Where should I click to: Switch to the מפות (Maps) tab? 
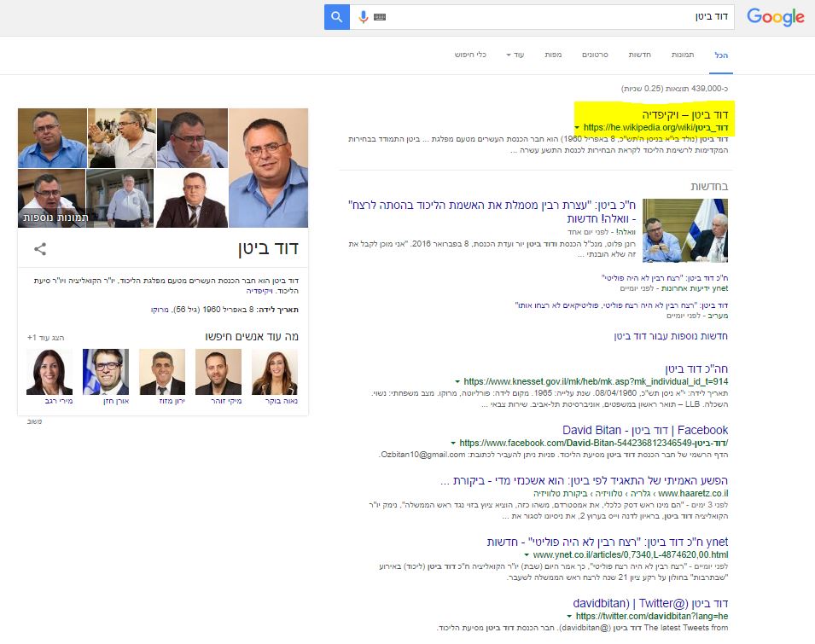click(553, 55)
